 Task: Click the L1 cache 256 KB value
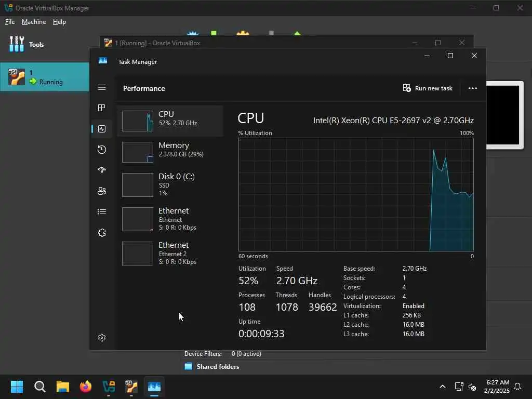point(411,315)
